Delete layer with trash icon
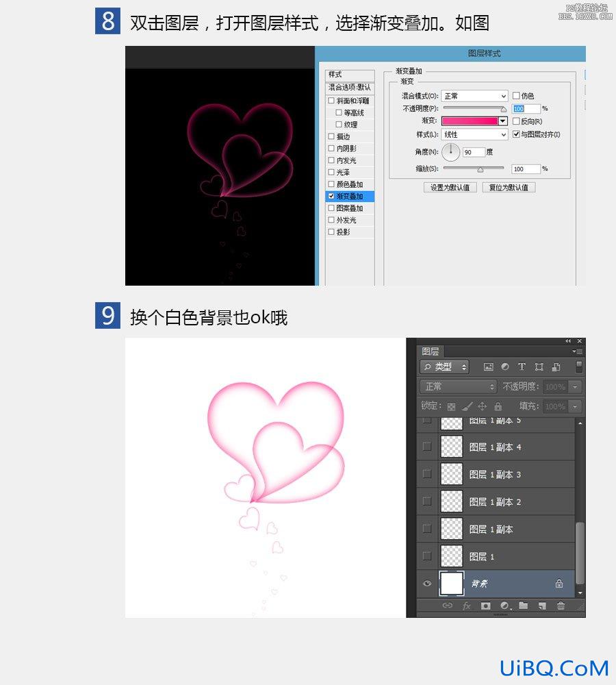 pyautogui.click(x=561, y=606)
